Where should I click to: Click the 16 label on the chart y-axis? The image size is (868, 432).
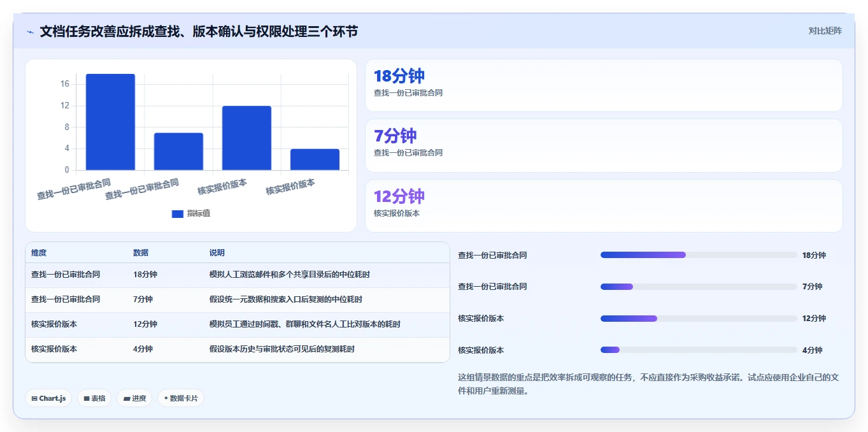click(64, 84)
